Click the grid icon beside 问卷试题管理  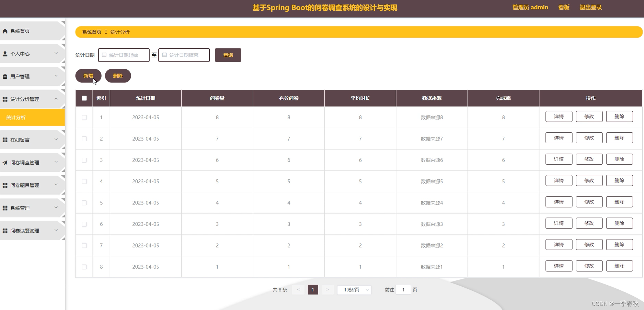coord(5,231)
